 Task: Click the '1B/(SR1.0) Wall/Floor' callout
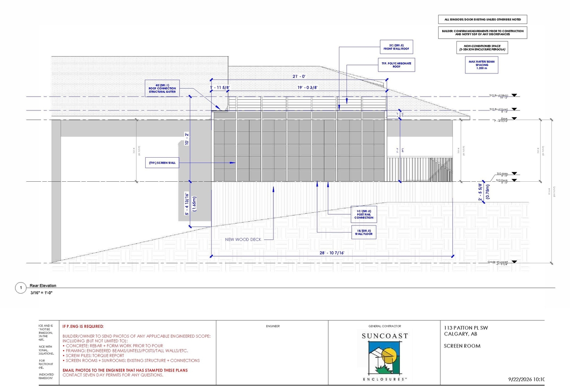tap(364, 233)
